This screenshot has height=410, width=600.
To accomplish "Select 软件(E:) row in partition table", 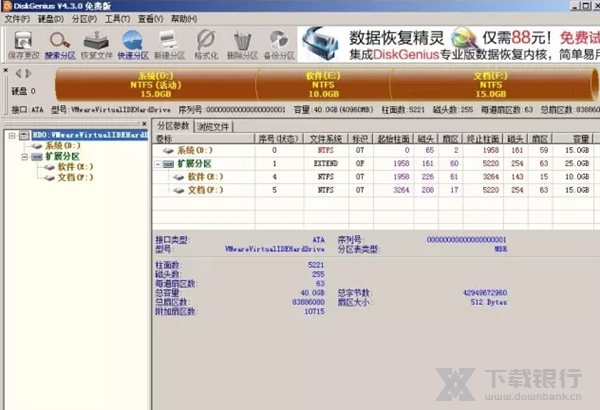I will 373,177.
